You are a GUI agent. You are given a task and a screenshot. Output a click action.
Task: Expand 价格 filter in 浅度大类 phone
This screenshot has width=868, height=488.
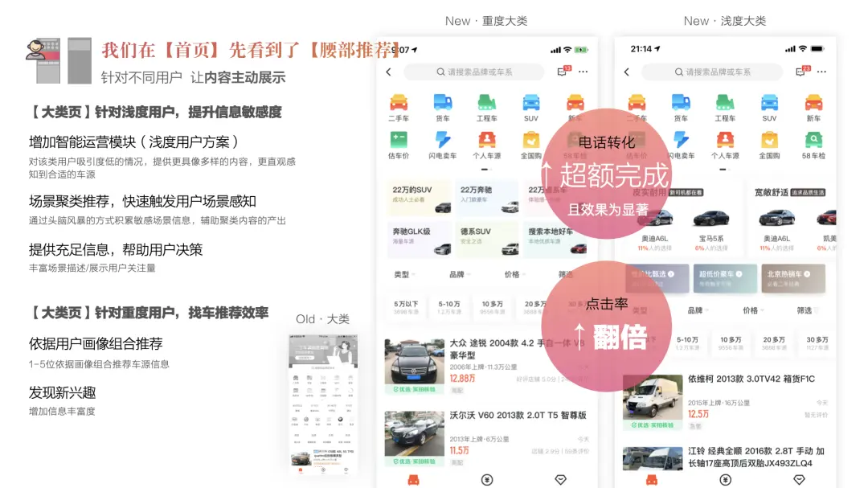point(753,310)
